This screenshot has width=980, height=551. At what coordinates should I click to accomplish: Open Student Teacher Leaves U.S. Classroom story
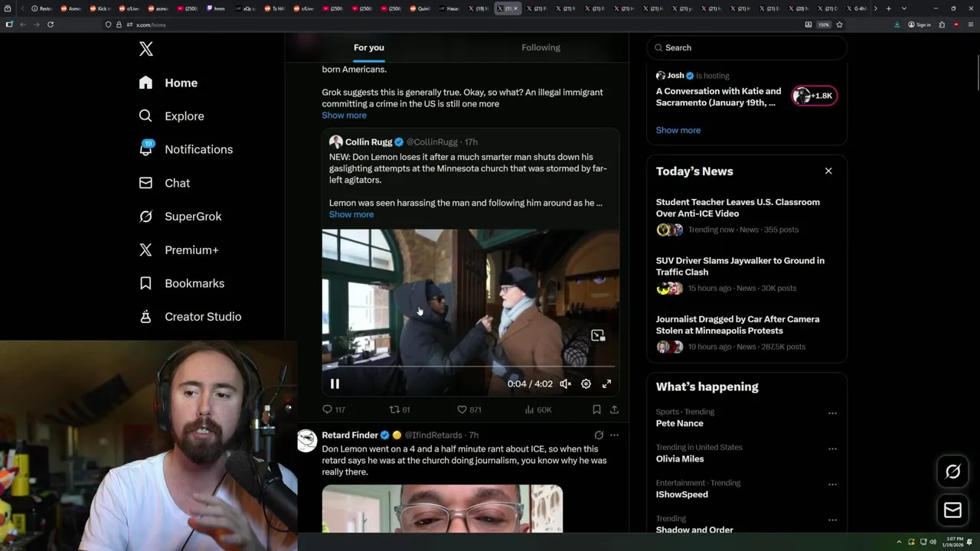pos(737,208)
